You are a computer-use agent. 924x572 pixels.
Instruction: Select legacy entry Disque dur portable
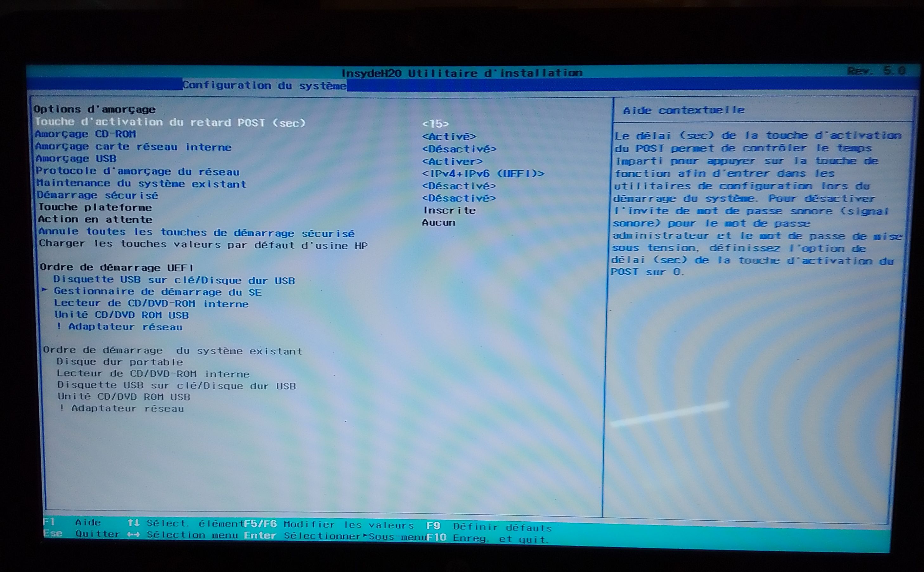[120, 362]
